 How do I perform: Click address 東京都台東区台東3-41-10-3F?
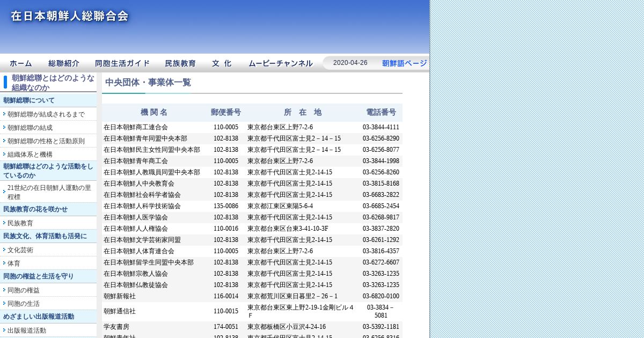288,229
